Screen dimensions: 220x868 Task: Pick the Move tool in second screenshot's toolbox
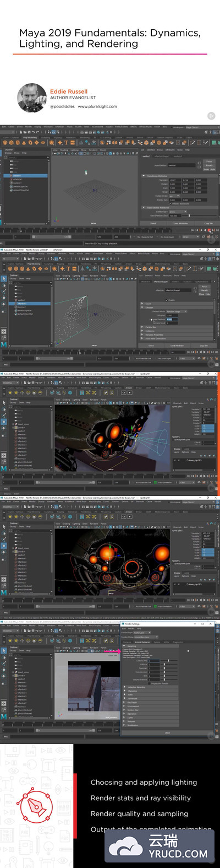[4, 298]
